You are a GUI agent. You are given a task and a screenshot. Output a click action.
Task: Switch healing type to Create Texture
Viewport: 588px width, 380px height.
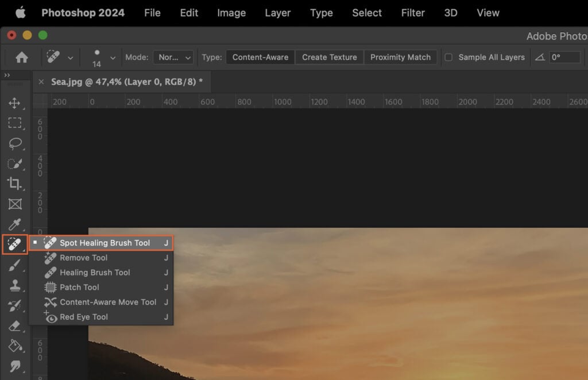[x=329, y=57]
